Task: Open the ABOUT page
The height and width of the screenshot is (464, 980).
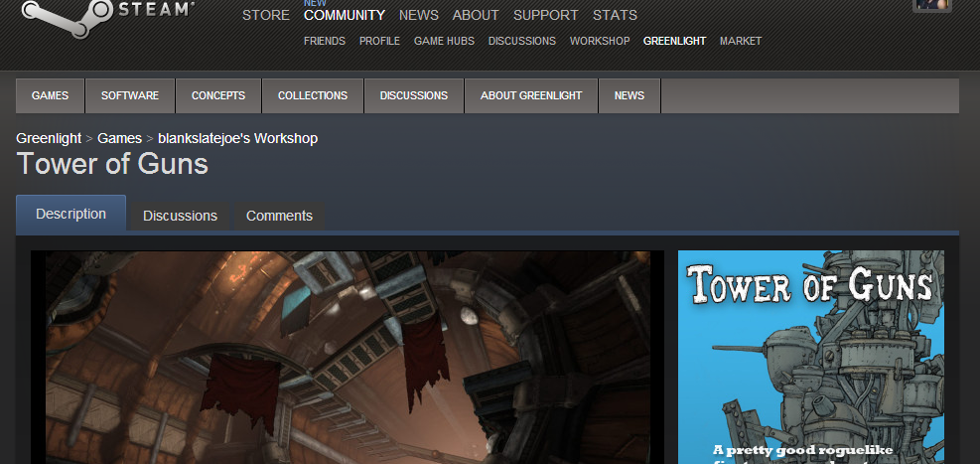Action: 476,15
